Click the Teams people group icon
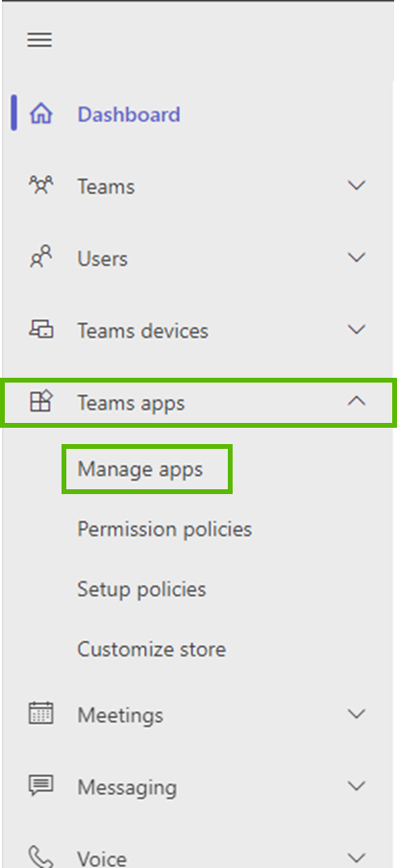Screen dimensions: 397x868 pos(40,185)
